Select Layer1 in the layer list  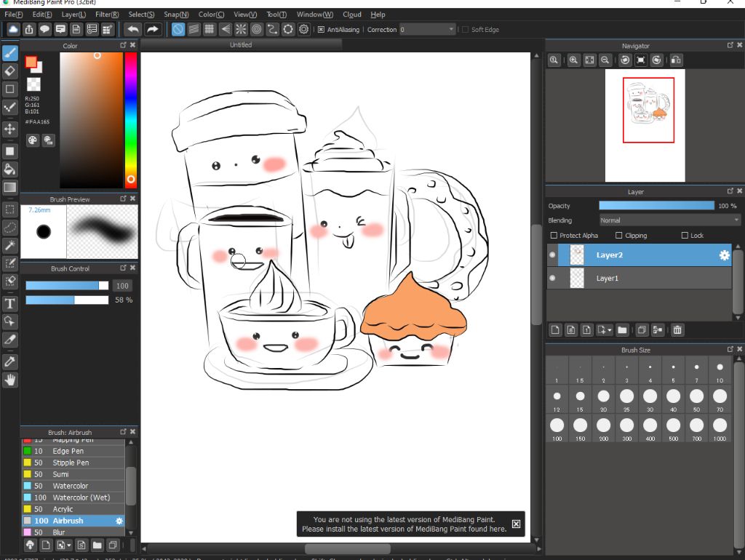(x=639, y=279)
